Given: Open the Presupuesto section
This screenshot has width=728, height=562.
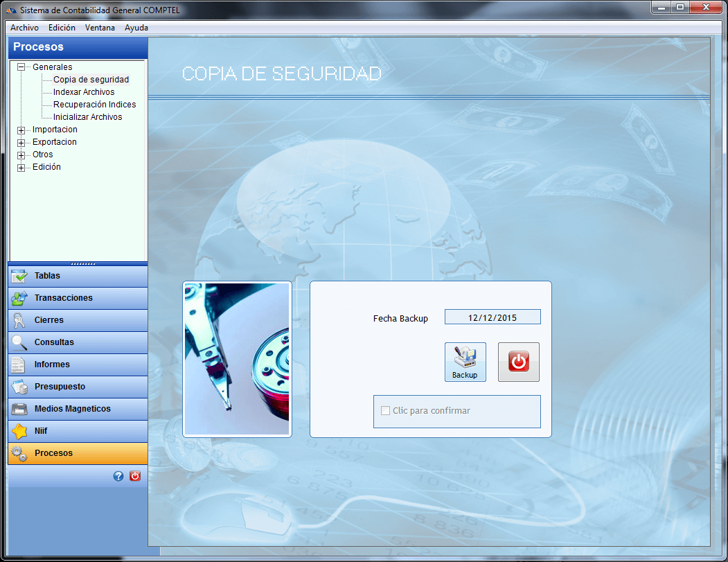Looking at the screenshot, I should [x=78, y=387].
